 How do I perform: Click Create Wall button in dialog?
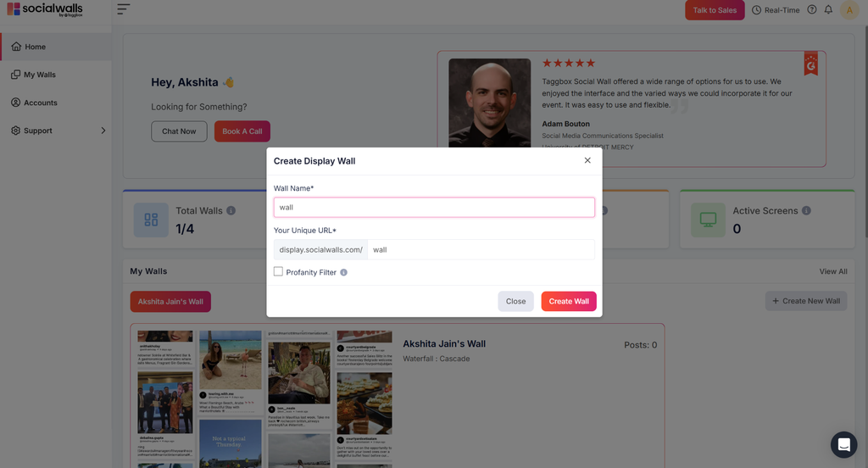point(569,301)
